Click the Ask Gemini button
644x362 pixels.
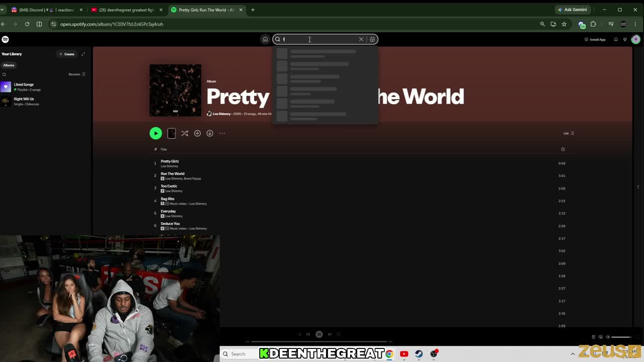pos(573,10)
